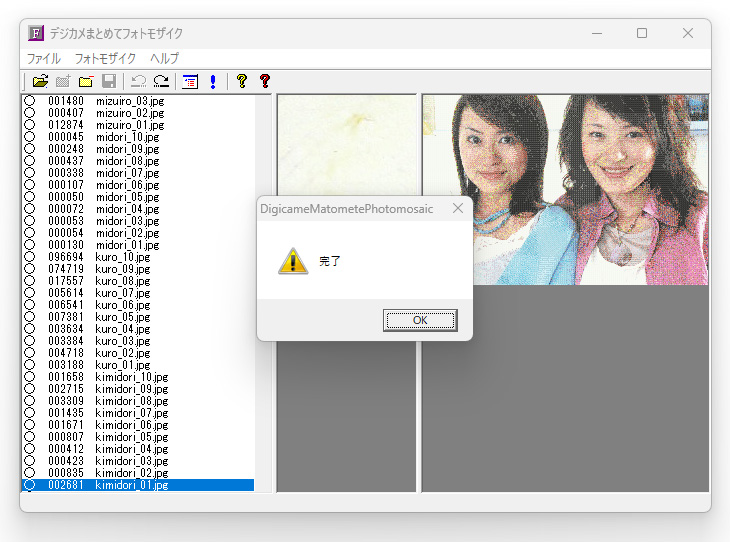The width and height of the screenshot is (730, 542).
Task: Select the kimidori_05.jpg row
Action: pos(138,437)
